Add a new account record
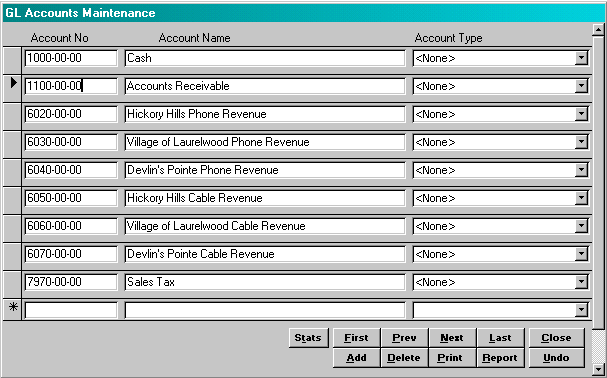The width and height of the screenshot is (607, 378). click(x=357, y=358)
